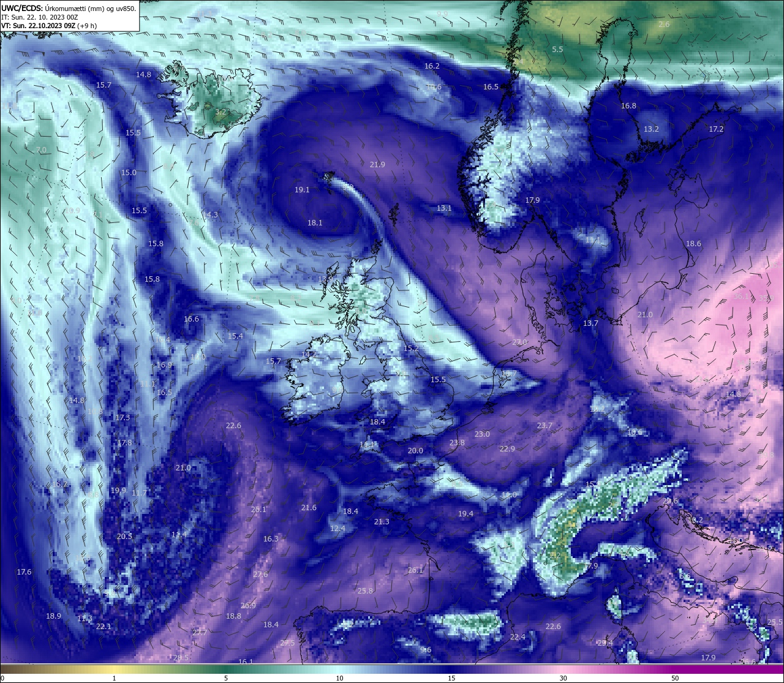The width and height of the screenshot is (784, 683).
Task: Click the 23.0 map value
Action: [x=482, y=434]
